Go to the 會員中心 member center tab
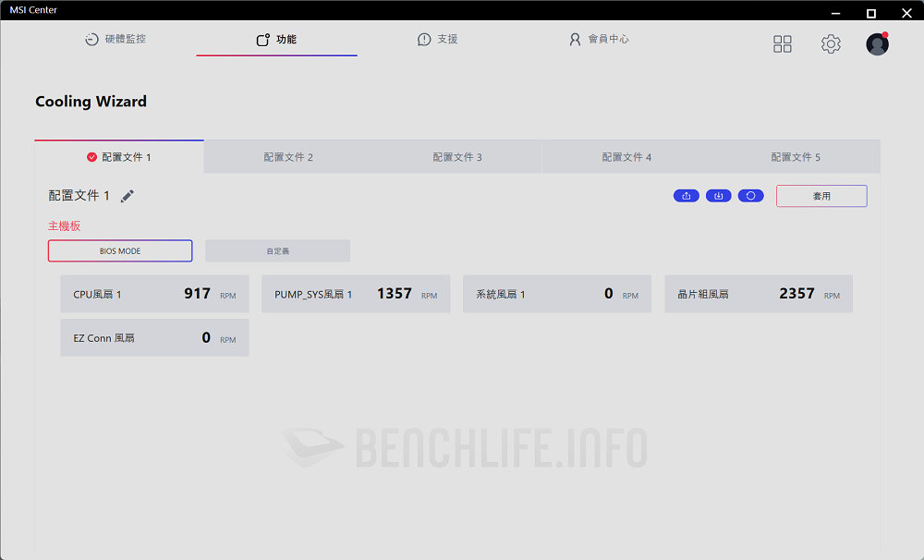The image size is (924, 560). 599,39
